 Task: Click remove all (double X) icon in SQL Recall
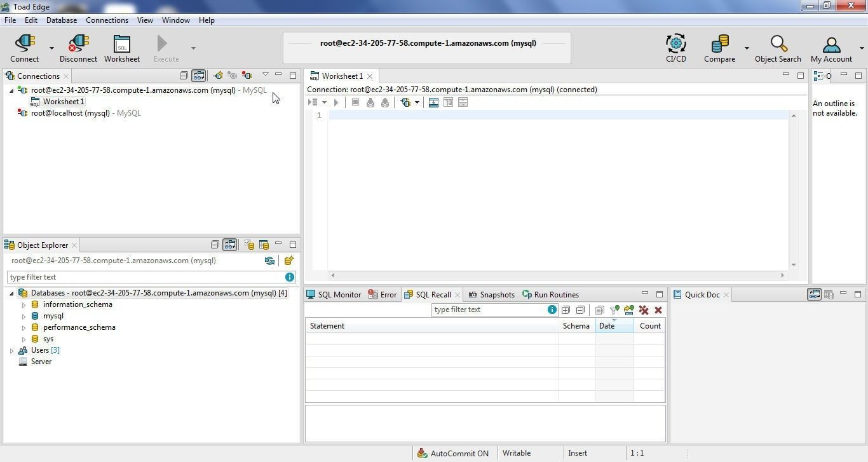click(644, 310)
